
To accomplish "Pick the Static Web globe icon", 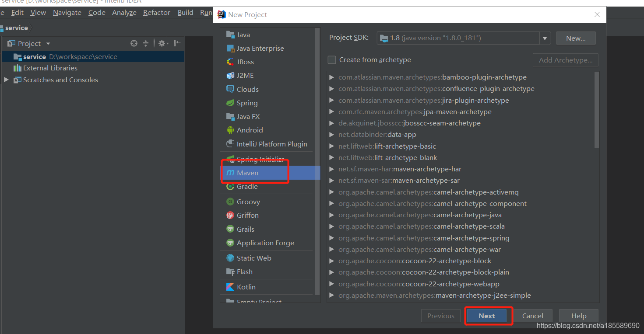I will coord(230,258).
